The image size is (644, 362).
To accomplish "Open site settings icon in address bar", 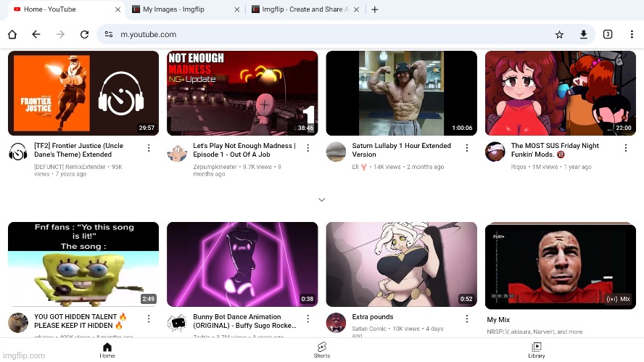I will [x=109, y=35].
